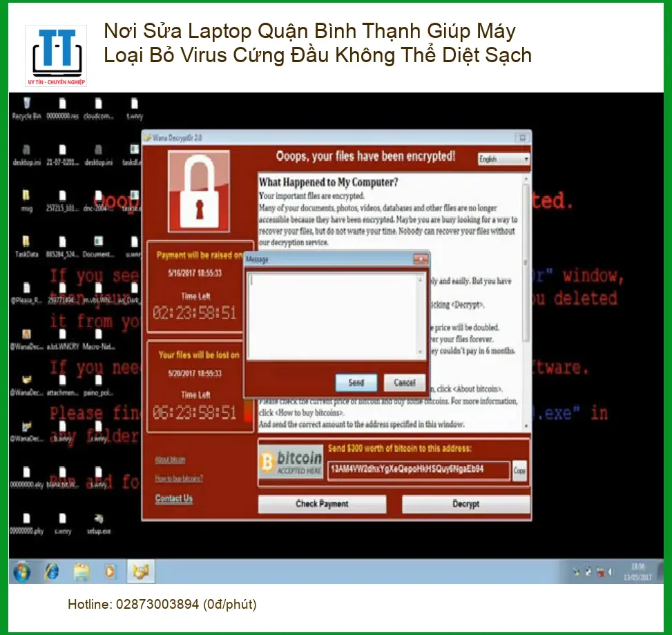
Task: Open Internet Explorer from the taskbar
Action: point(52,571)
